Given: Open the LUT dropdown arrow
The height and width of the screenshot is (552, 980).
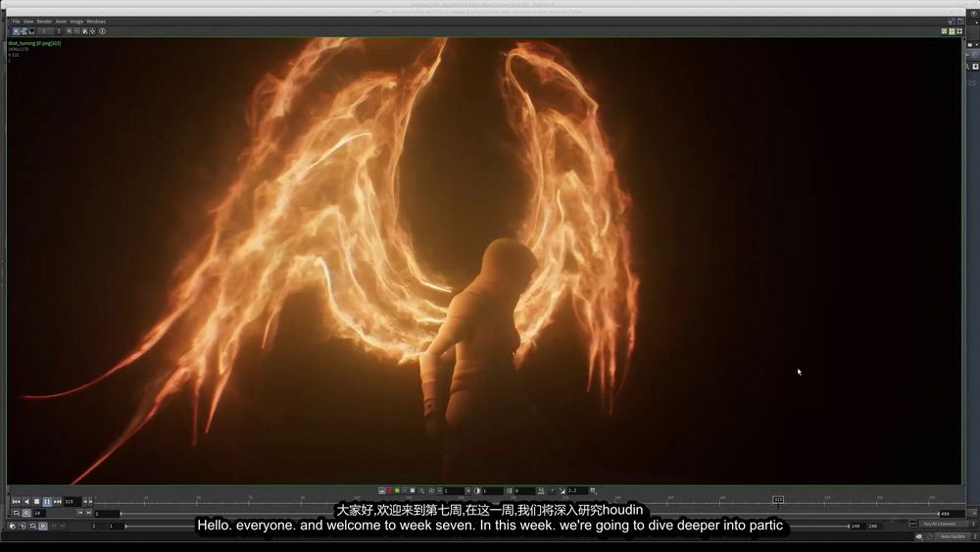Looking at the screenshot, I should [552, 491].
